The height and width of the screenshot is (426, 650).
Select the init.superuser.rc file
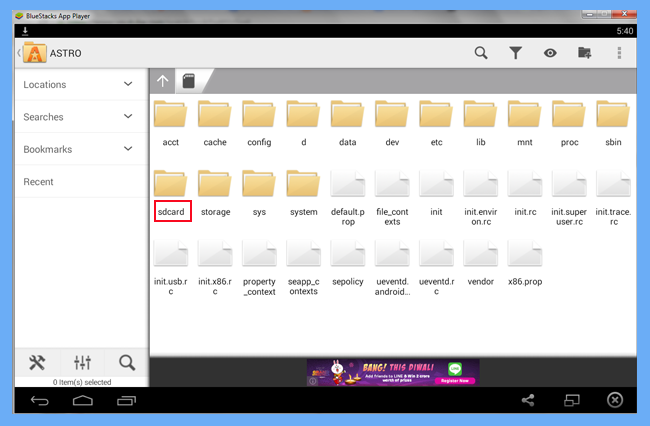point(569,198)
